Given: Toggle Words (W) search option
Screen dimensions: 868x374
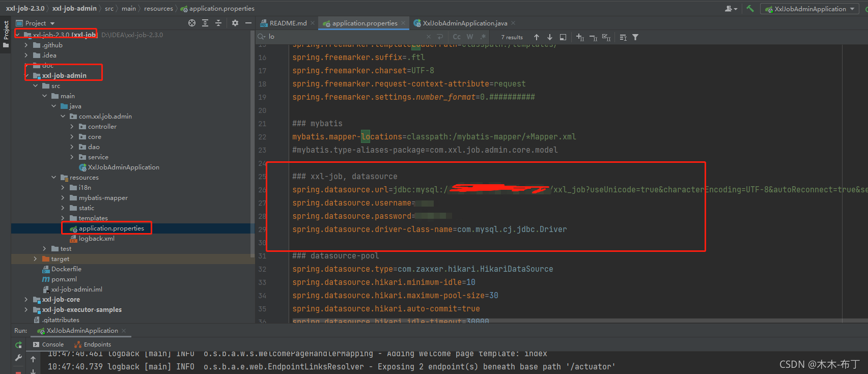Looking at the screenshot, I should click(x=470, y=37).
